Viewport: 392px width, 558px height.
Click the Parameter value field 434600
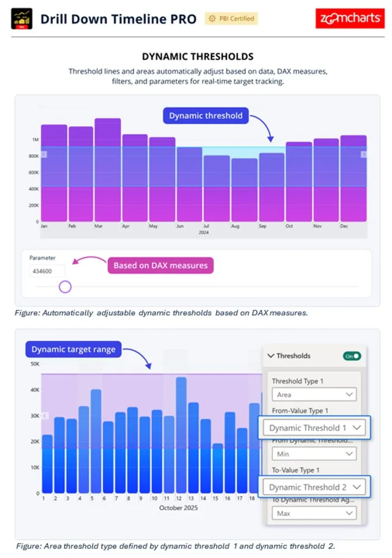[47, 271]
